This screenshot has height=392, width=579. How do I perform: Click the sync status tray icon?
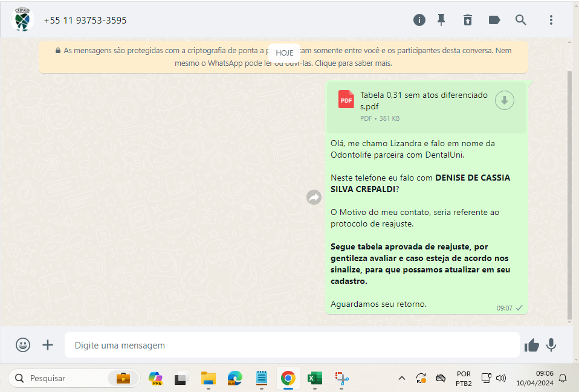point(421,378)
